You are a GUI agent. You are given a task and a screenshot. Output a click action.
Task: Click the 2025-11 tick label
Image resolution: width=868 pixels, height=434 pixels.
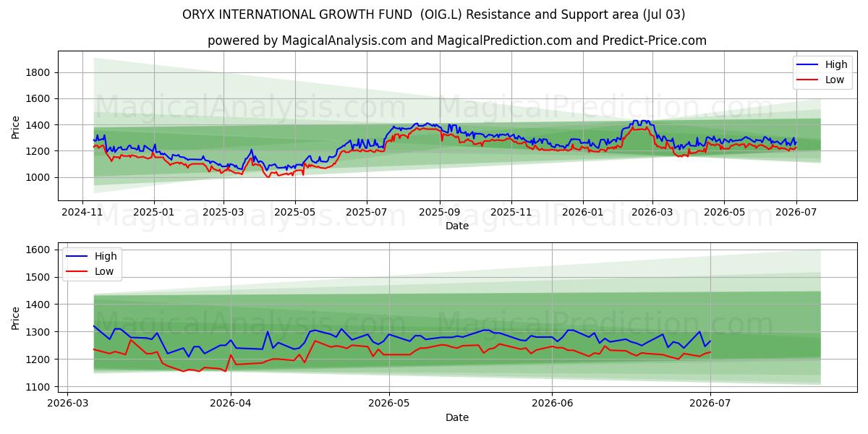[x=511, y=212]
